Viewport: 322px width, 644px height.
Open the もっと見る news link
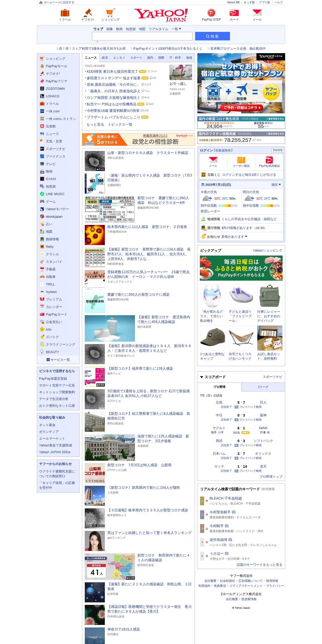(95, 125)
